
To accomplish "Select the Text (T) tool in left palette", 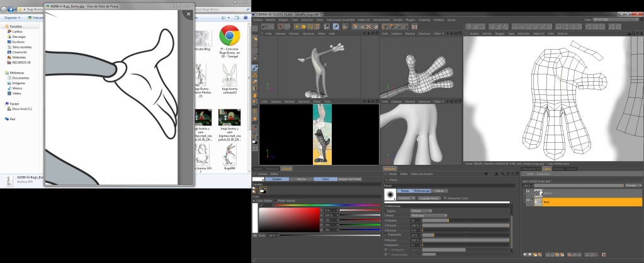I will click(255, 111).
